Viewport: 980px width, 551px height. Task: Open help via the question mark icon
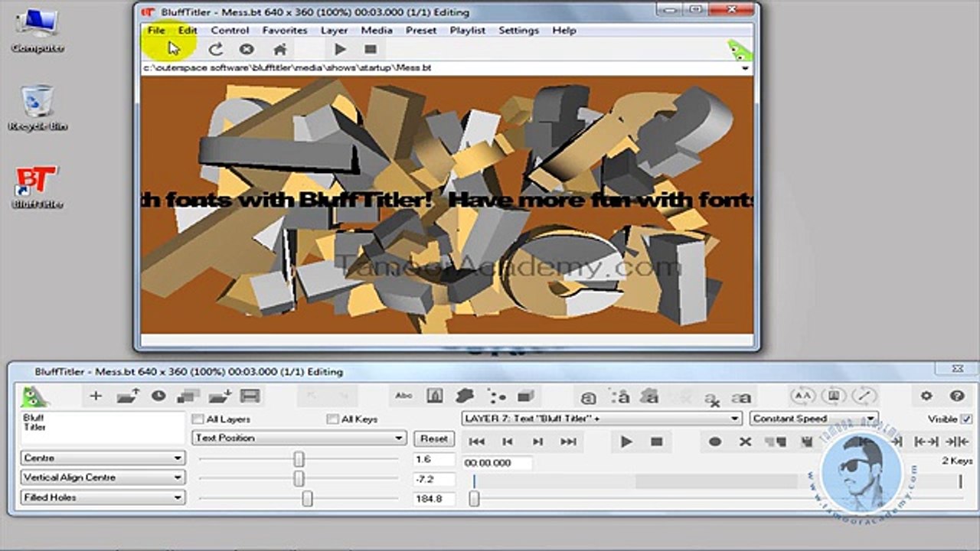click(x=957, y=396)
